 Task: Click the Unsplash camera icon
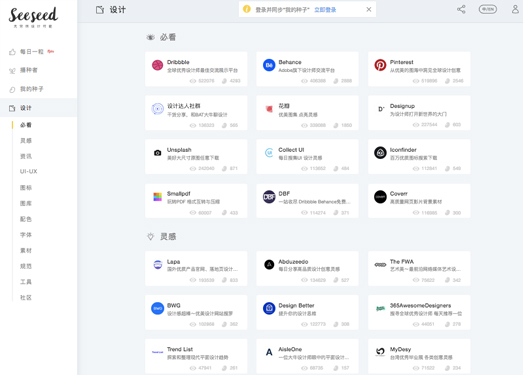(x=157, y=153)
